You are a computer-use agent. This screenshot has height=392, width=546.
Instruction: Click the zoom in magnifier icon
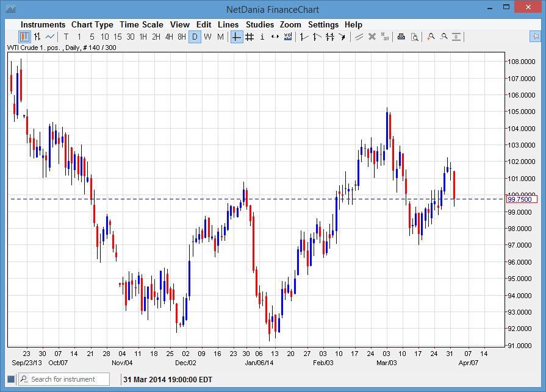click(x=431, y=37)
